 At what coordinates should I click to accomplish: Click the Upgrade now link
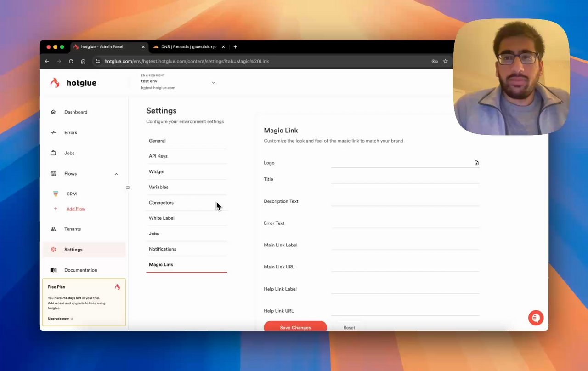coord(60,319)
